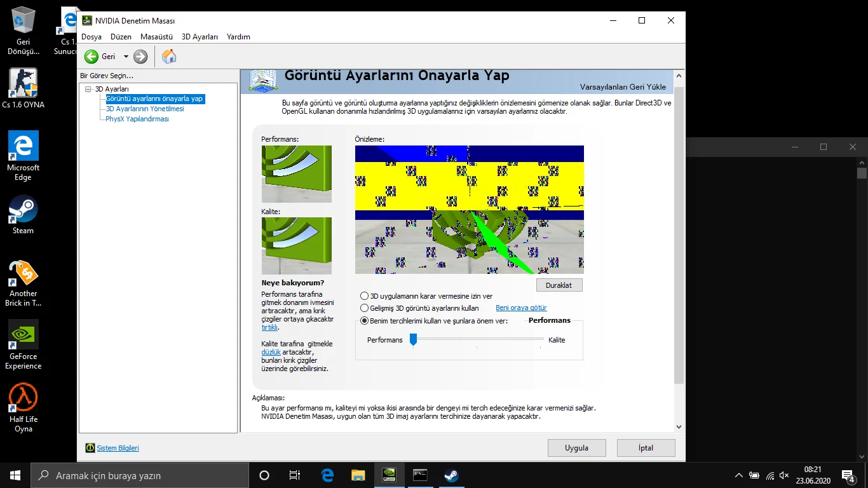Select the Half Life Oyna desktop icon
Screen dimensions: 868x488
pyautogui.click(x=24, y=408)
